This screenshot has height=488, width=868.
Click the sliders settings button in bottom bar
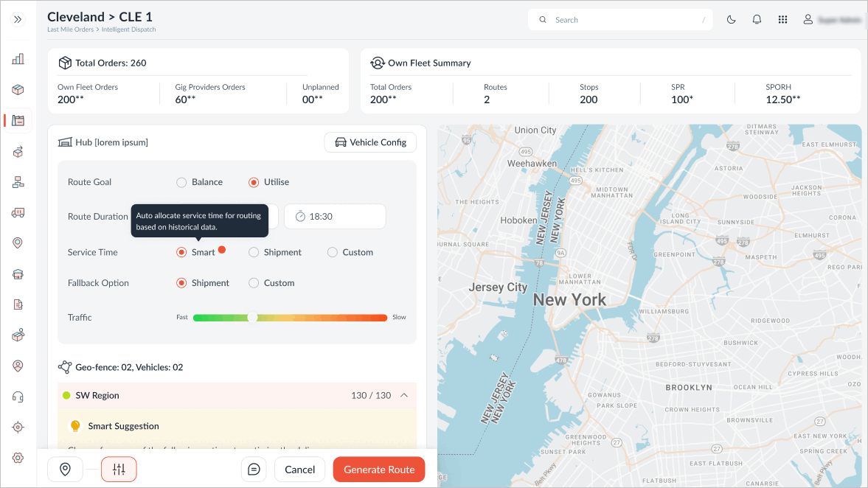click(x=119, y=469)
